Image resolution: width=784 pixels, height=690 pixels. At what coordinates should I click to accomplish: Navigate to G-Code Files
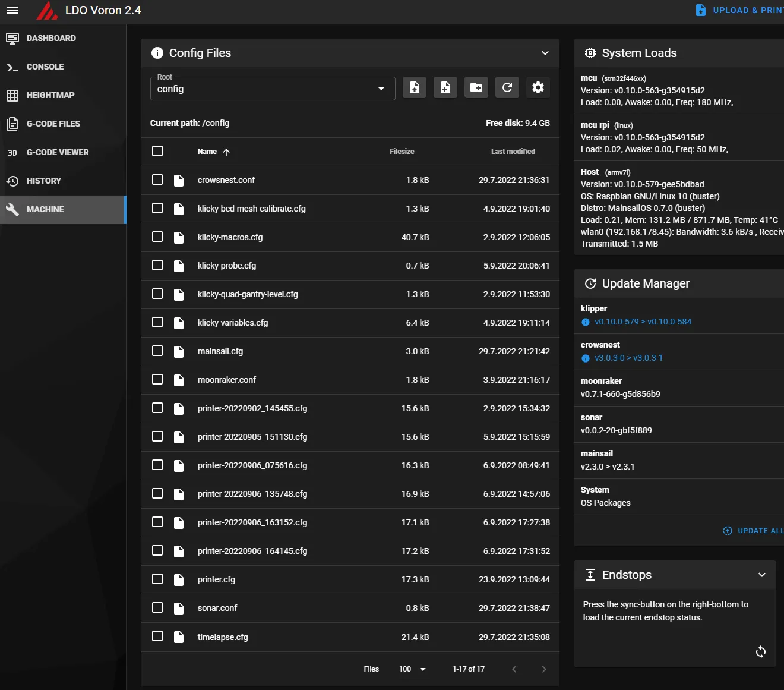(63, 124)
